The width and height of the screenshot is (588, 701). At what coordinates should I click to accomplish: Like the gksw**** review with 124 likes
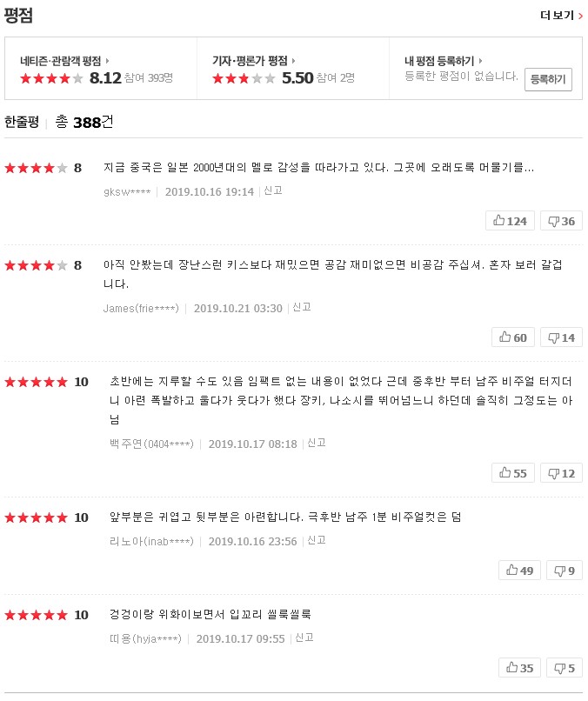pos(510,221)
